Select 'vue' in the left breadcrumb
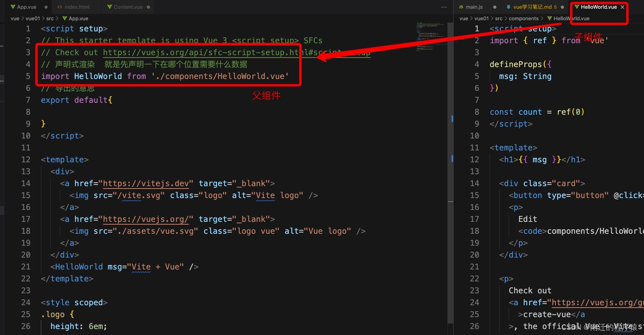644x335 pixels. (15, 18)
